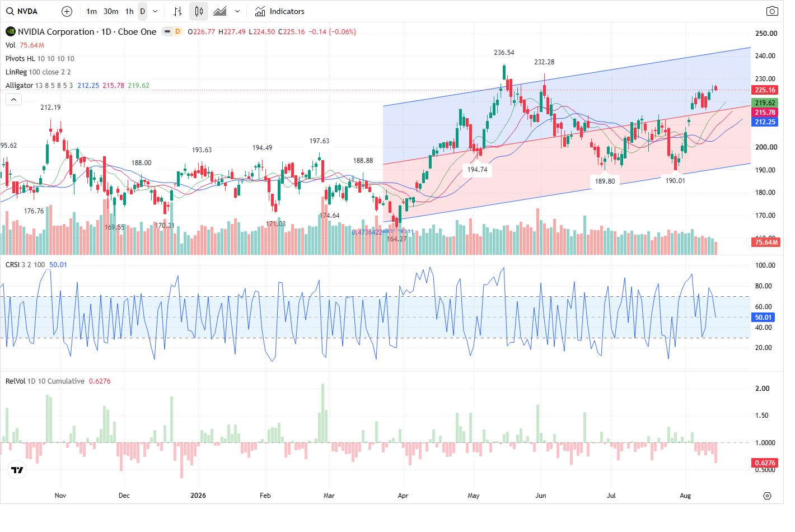795x532 pixels.
Task: Switch to the 1h interval
Action: tap(129, 11)
